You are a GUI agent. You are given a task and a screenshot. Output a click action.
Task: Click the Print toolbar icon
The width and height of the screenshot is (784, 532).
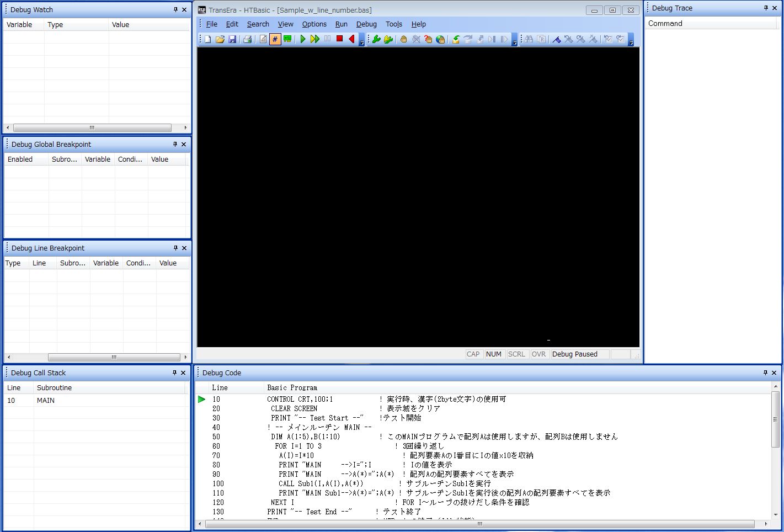[x=247, y=39]
